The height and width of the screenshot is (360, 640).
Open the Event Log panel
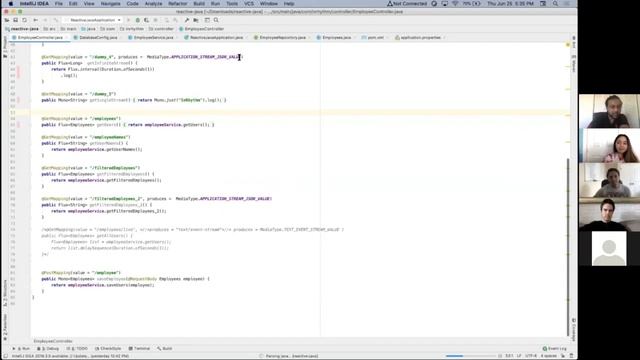(x=555, y=349)
